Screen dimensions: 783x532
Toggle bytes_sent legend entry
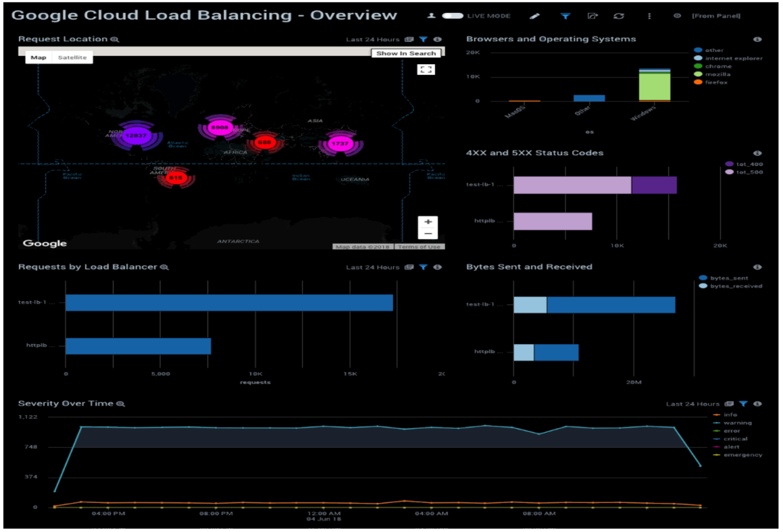pyautogui.click(x=723, y=278)
